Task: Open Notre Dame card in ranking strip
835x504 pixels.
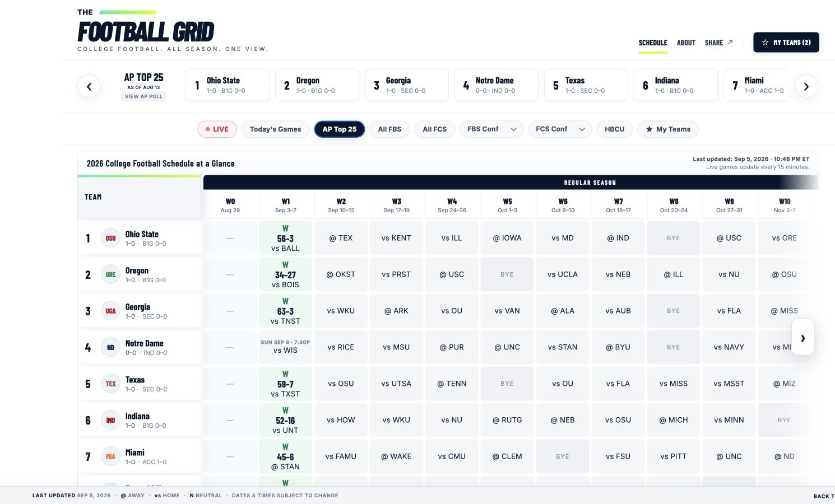Action: point(497,85)
